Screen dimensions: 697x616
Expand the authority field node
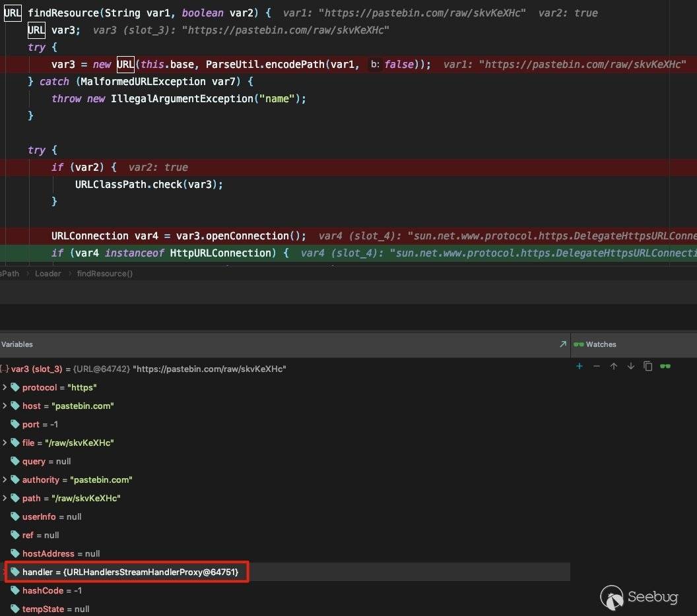click(x=5, y=480)
